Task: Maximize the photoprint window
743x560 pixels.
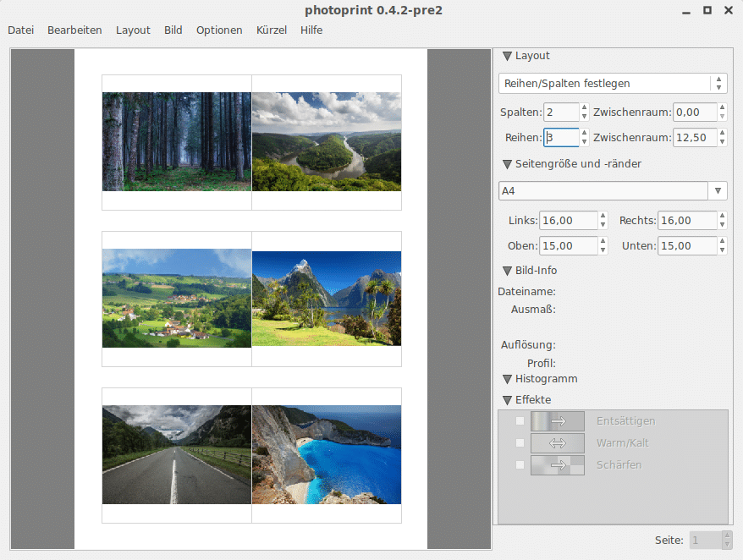Action: point(707,10)
